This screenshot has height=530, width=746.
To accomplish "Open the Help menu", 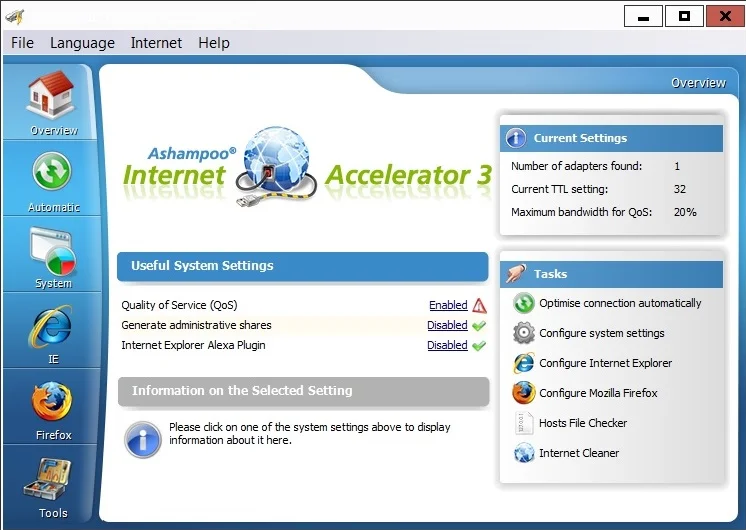I will 214,43.
